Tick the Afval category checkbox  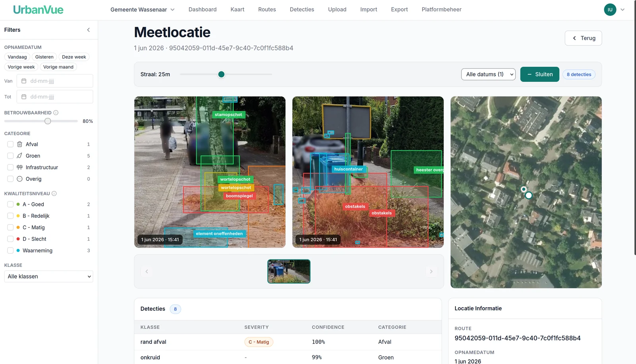10,144
